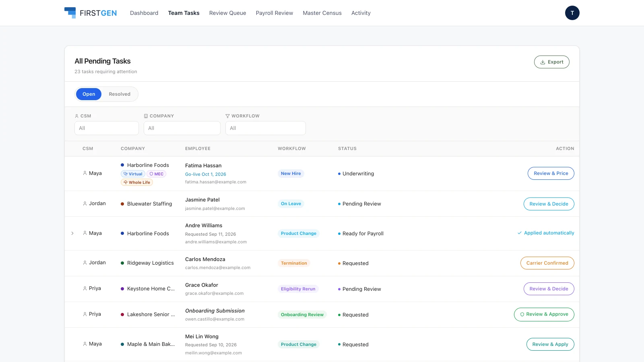Screen dimensions: 644x362
Task: Click the person icon in Mei Lin Wong's row
Action: [85, 344]
